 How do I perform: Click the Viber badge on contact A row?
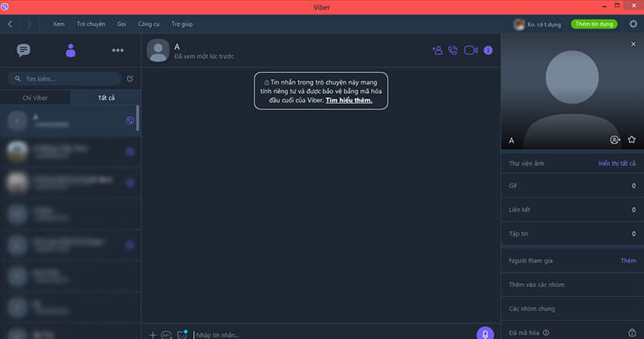tap(130, 121)
